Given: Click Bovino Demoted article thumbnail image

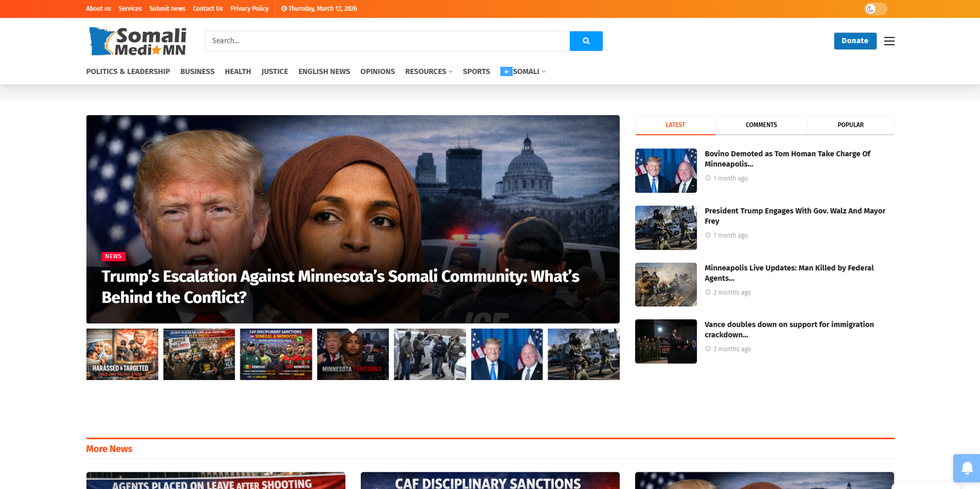Looking at the screenshot, I should pos(666,171).
